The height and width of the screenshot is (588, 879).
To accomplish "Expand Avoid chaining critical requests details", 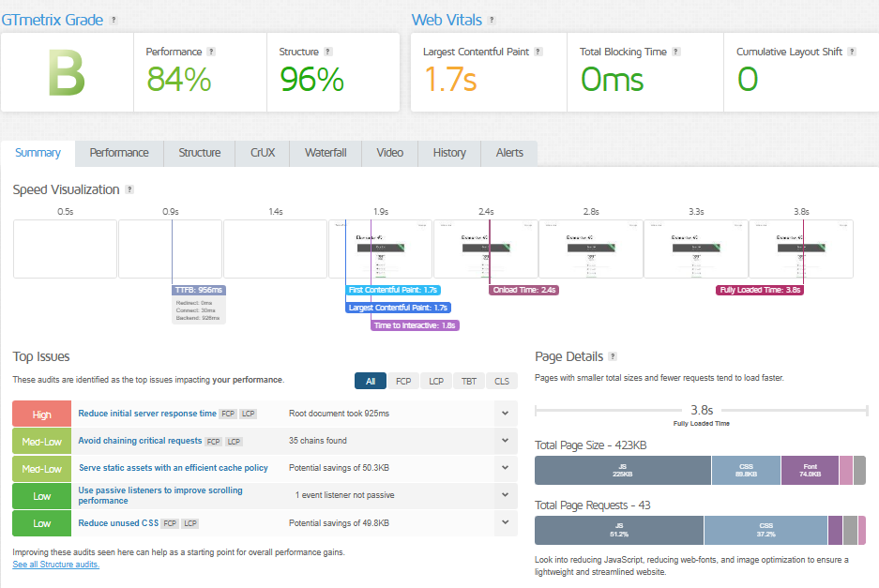I will [x=505, y=441].
